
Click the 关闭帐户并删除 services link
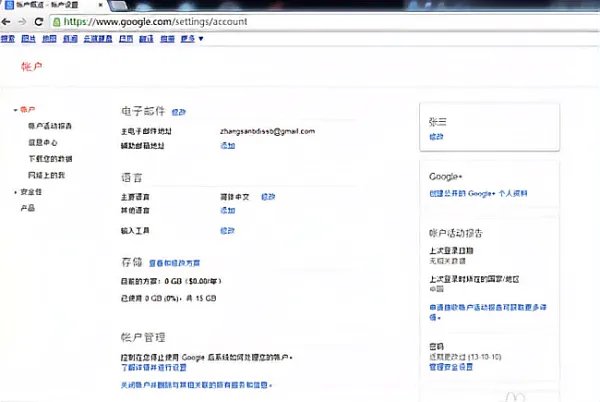(x=196, y=385)
